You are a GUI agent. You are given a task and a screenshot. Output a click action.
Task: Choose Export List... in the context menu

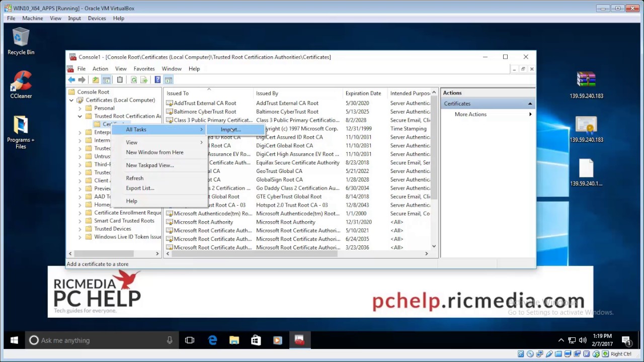(x=160, y=188)
